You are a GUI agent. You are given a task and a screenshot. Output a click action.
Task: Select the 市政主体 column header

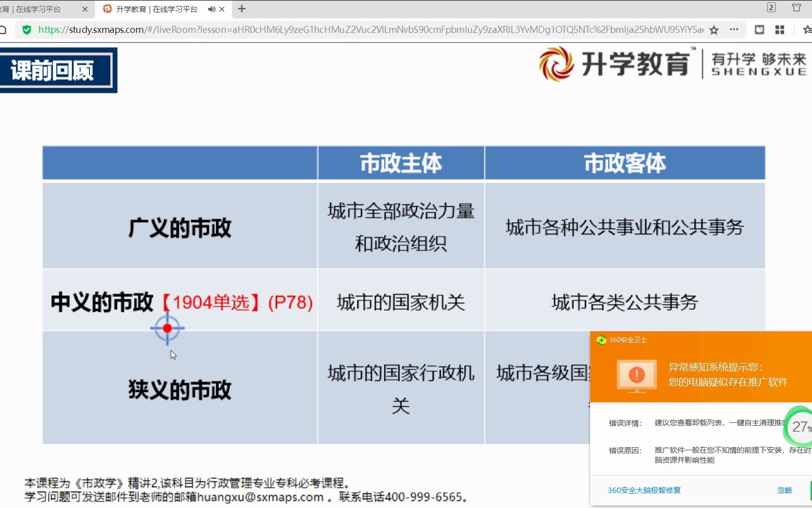pos(401,163)
